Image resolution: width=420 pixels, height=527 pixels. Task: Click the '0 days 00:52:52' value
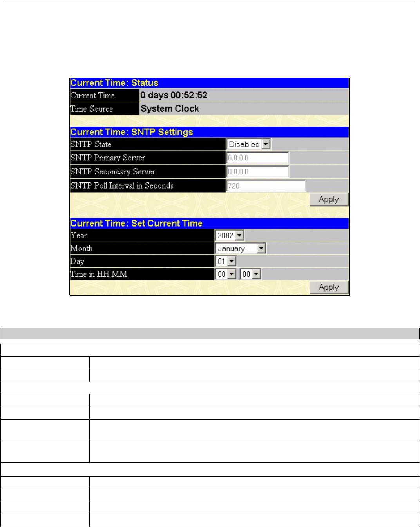pyautogui.click(x=174, y=95)
